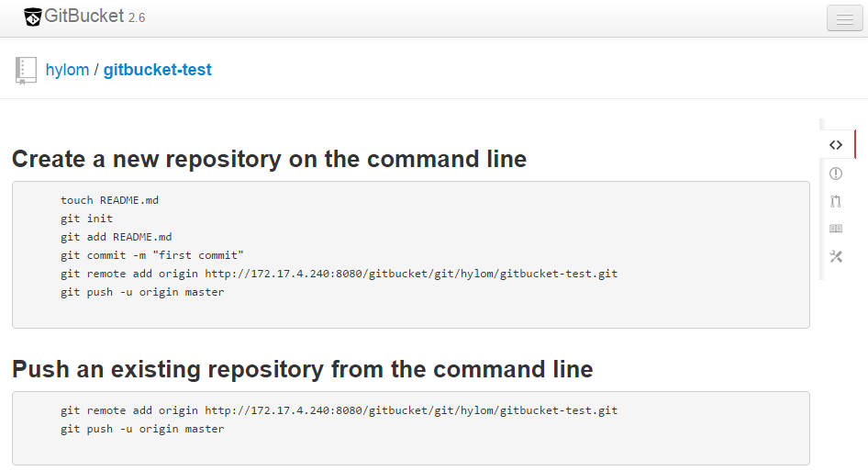Open the Wiki book icon in sidebar

pyautogui.click(x=836, y=229)
